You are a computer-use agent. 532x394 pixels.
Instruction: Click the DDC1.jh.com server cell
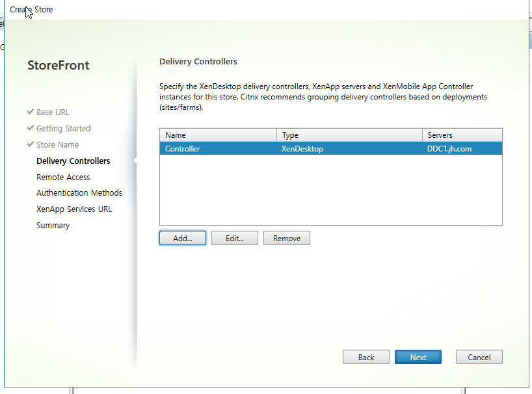click(449, 149)
